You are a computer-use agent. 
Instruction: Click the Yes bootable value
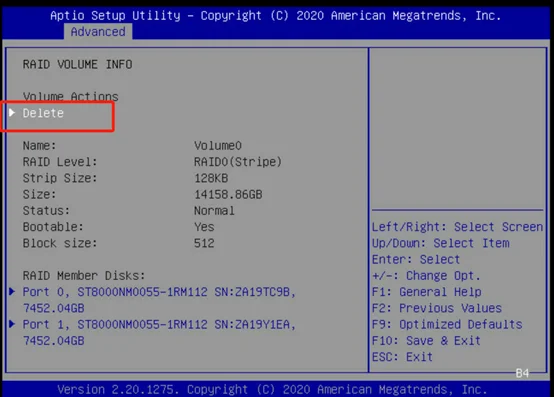coord(204,227)
